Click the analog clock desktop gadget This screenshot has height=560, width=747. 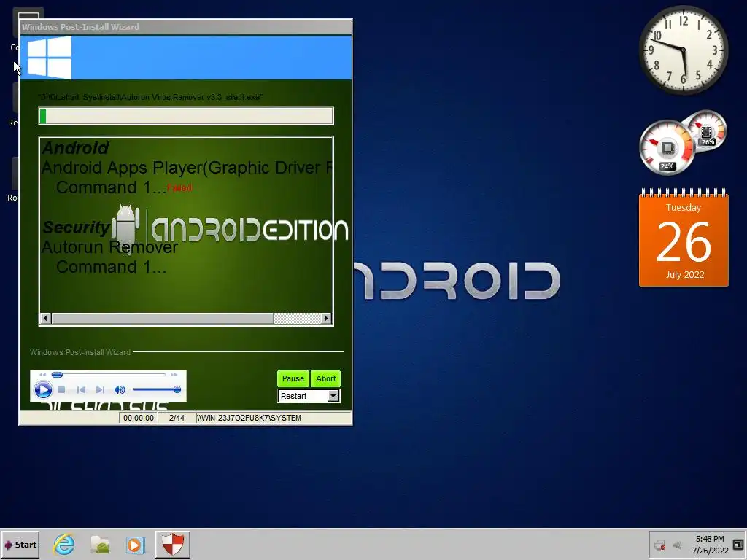[683, 50]
